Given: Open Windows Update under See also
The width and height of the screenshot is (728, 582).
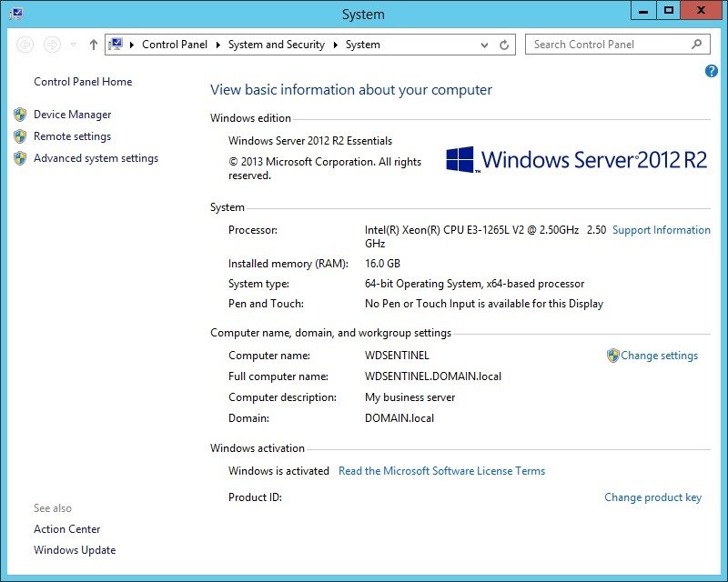Looking at the screenshot, I should pyautogui.click(x=75, y=550).
